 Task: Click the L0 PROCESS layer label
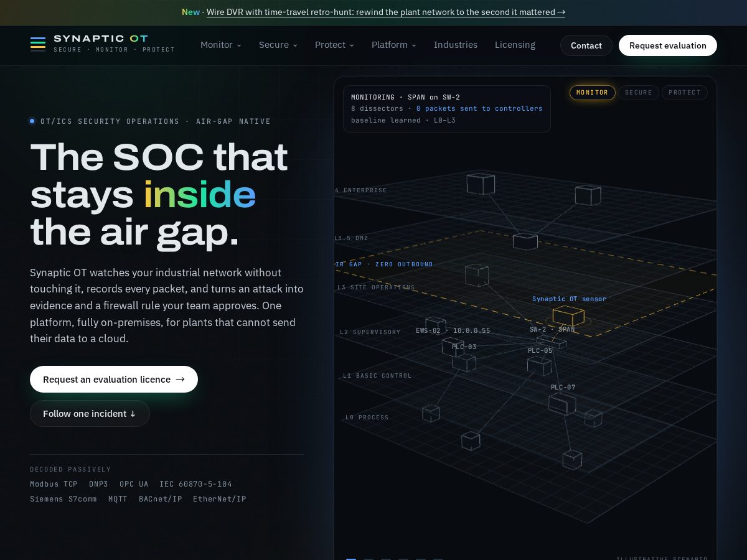pos(367,418)
